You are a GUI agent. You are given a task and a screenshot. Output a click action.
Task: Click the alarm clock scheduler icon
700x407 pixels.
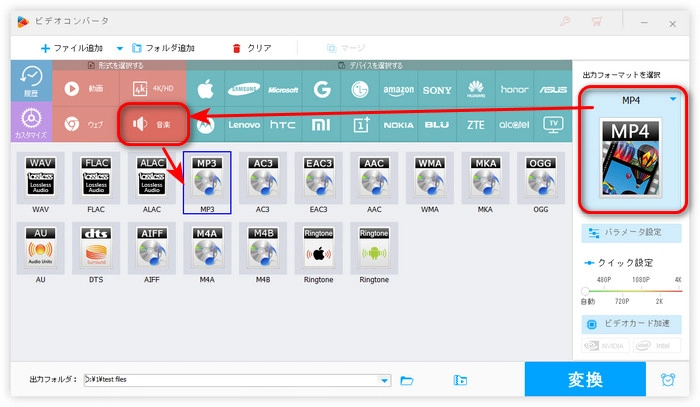(668, 380)
